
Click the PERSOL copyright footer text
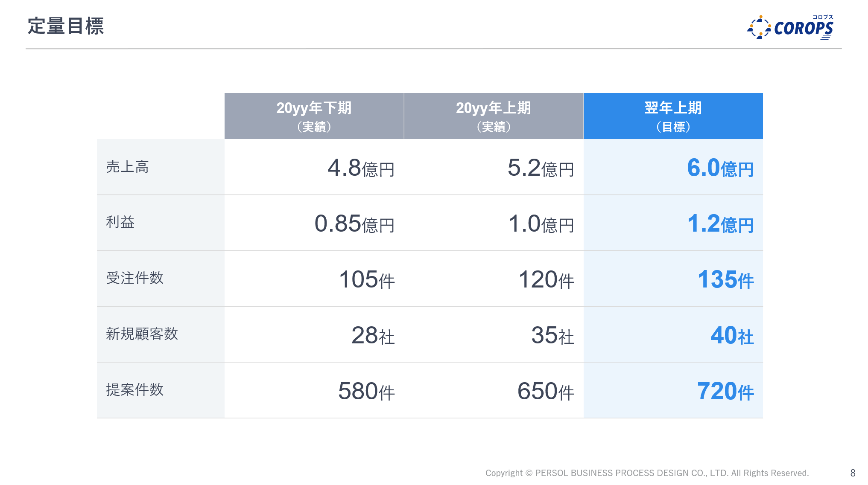(x=647, y=473)
